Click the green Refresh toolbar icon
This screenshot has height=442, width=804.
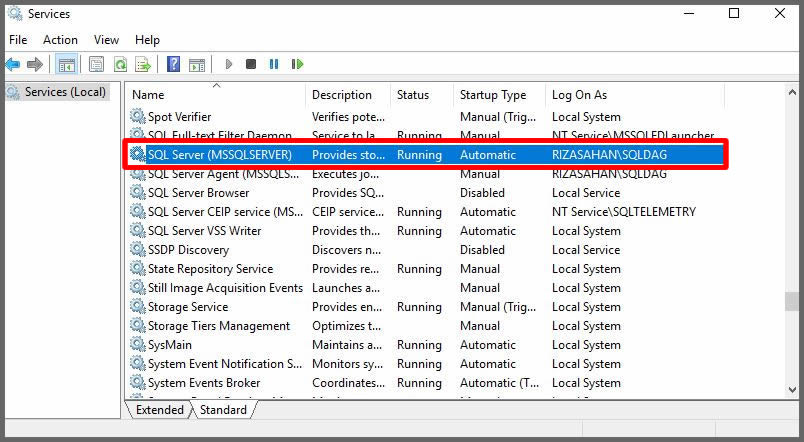tap(120, 65)
